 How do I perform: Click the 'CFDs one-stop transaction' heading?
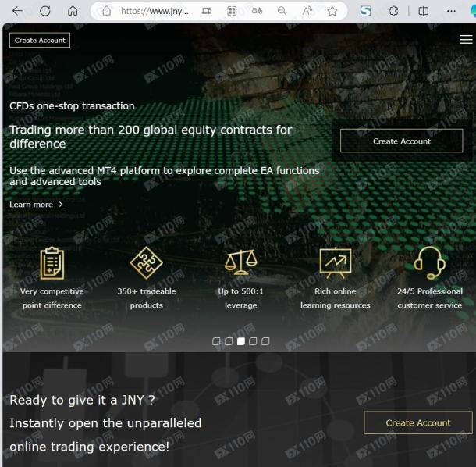coord(72,106)
